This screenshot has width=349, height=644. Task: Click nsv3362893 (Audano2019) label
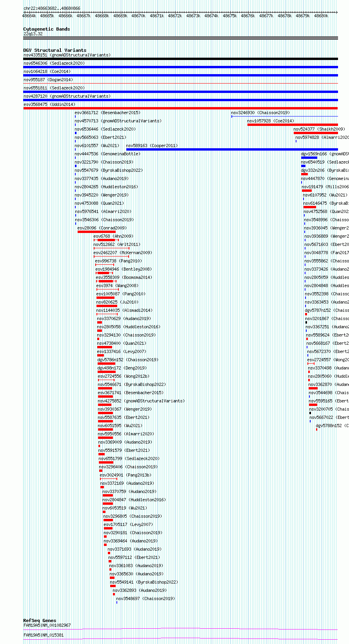(140, 590)
